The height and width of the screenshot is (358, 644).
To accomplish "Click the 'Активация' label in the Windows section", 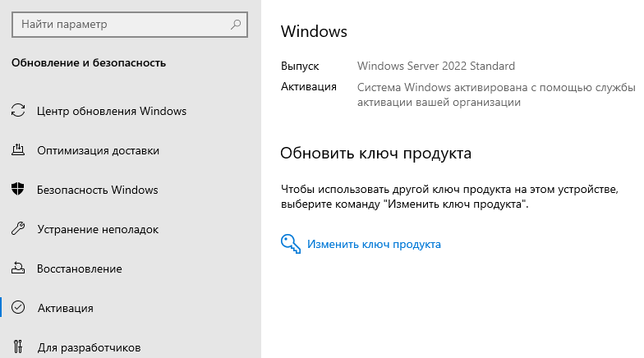I will point(309,87).
